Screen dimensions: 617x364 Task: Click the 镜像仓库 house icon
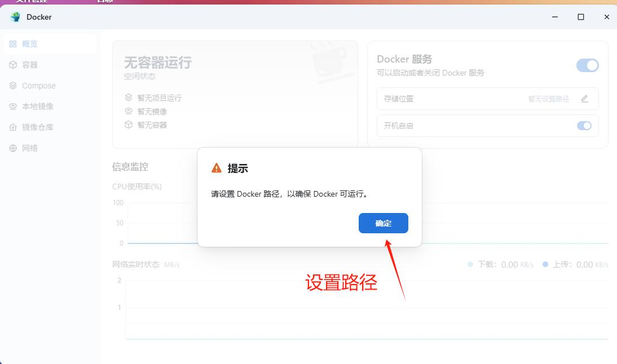click(x=13, y=127)
